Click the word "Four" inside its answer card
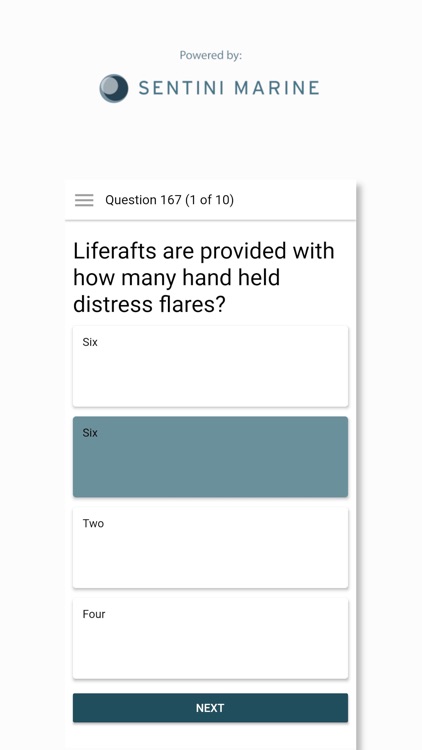This screenshot has height=750, width=422. [94, 614]
